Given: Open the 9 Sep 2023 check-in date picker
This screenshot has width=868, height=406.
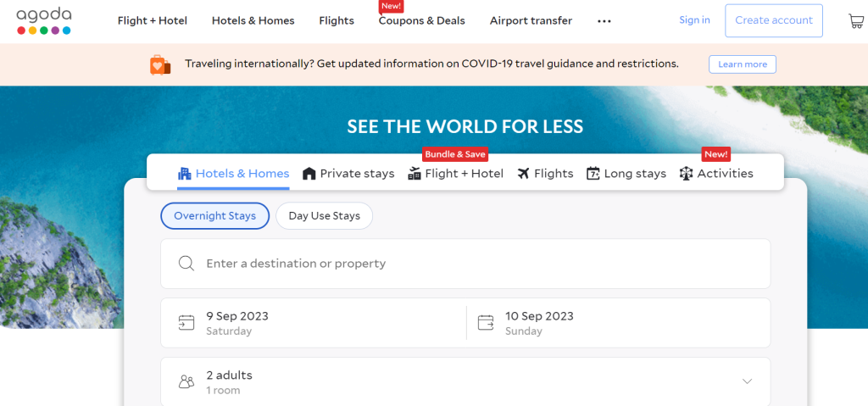Looking at the screenshot, I should pos(237,322).
